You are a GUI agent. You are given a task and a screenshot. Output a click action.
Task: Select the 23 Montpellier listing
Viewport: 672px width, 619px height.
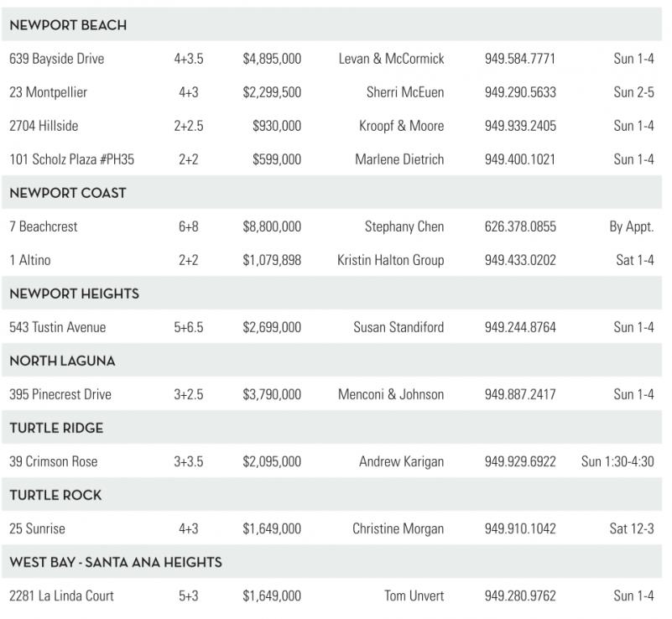[48, 92]
